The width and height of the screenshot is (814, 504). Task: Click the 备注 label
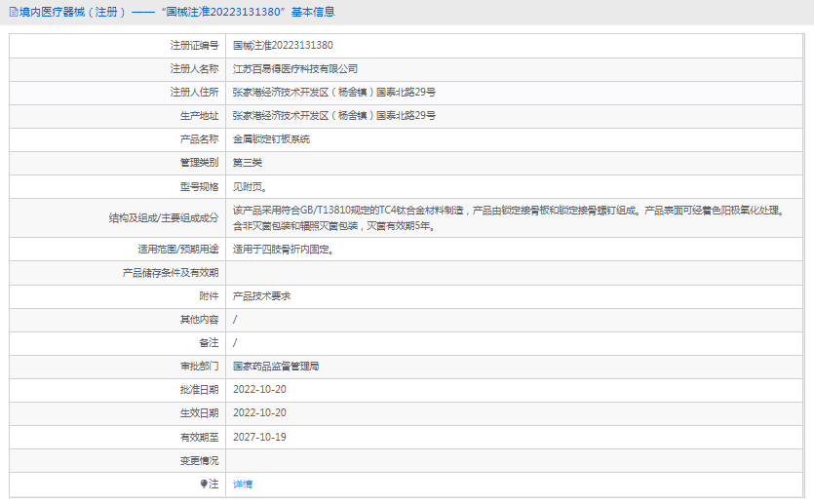[210, 343]
